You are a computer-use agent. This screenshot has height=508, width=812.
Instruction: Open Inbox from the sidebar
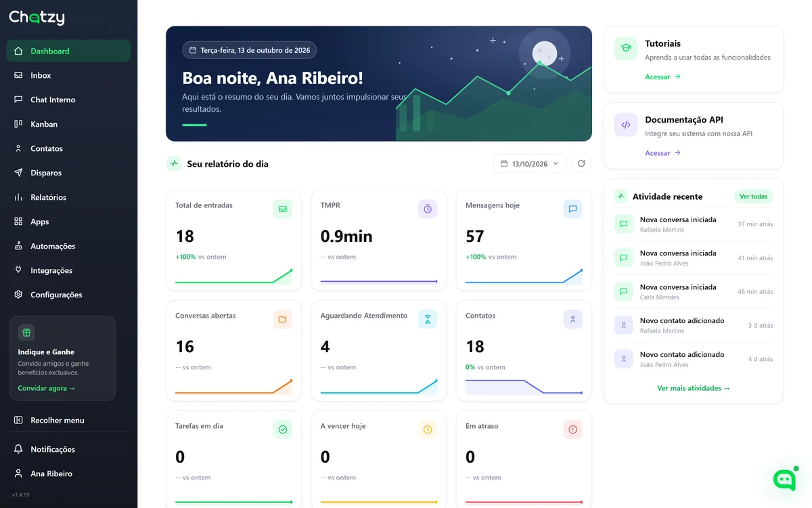coord(68,76)
